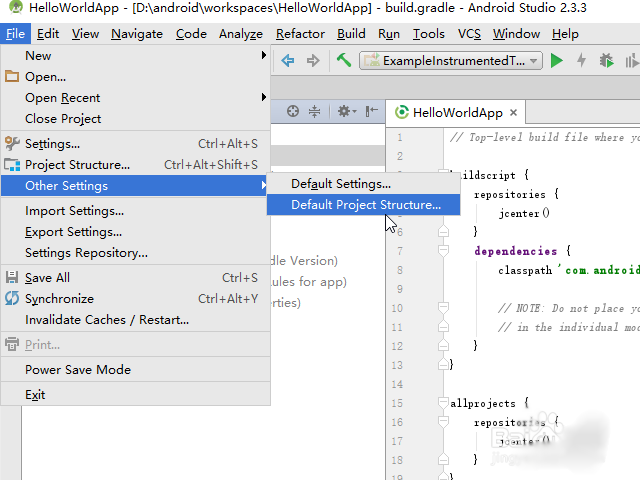Choose Exit from File menu
The width and height of the screenshot is (640, 480).
tap(136, 395)
